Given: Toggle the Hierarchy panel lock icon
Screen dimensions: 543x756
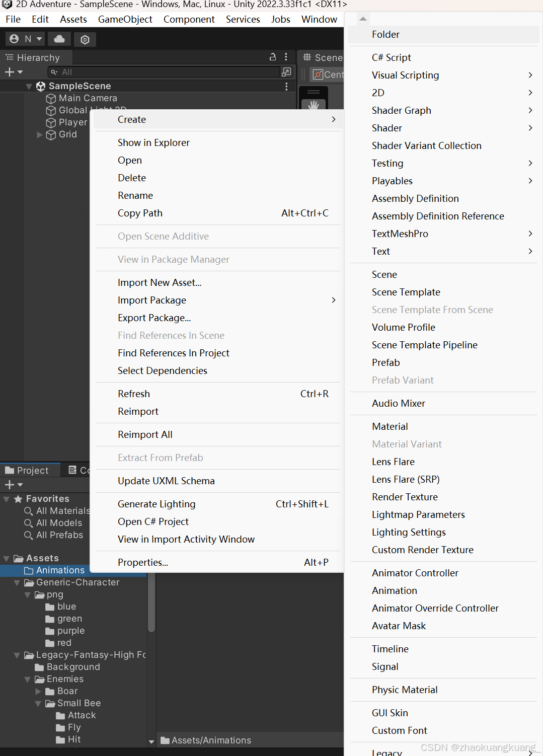Looking at the screenshot, I should 273,57.
